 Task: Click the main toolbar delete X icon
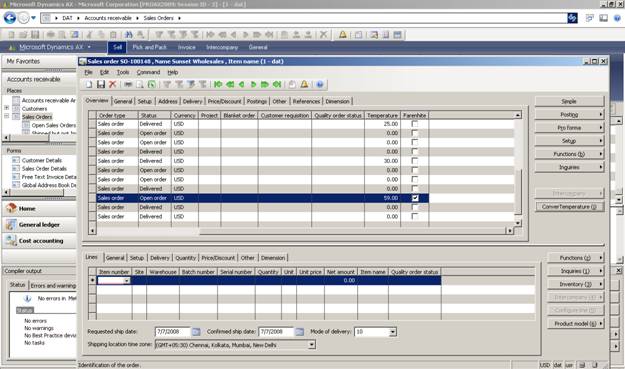click(324, 35)
